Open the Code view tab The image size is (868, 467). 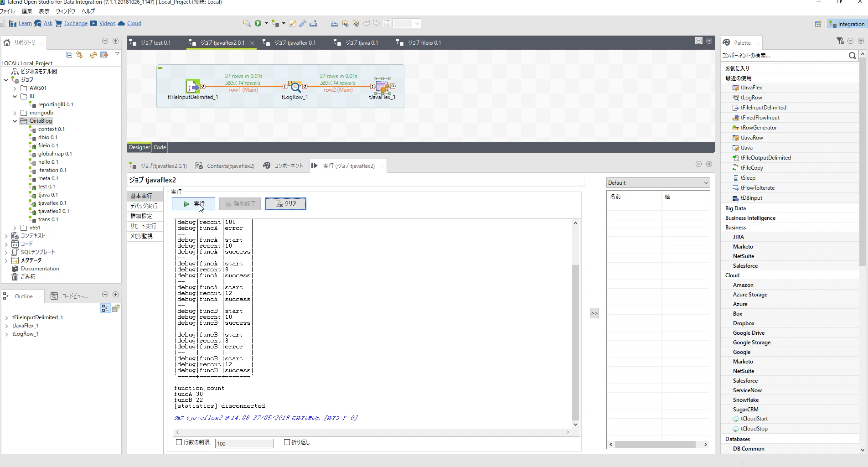(160, 147)
